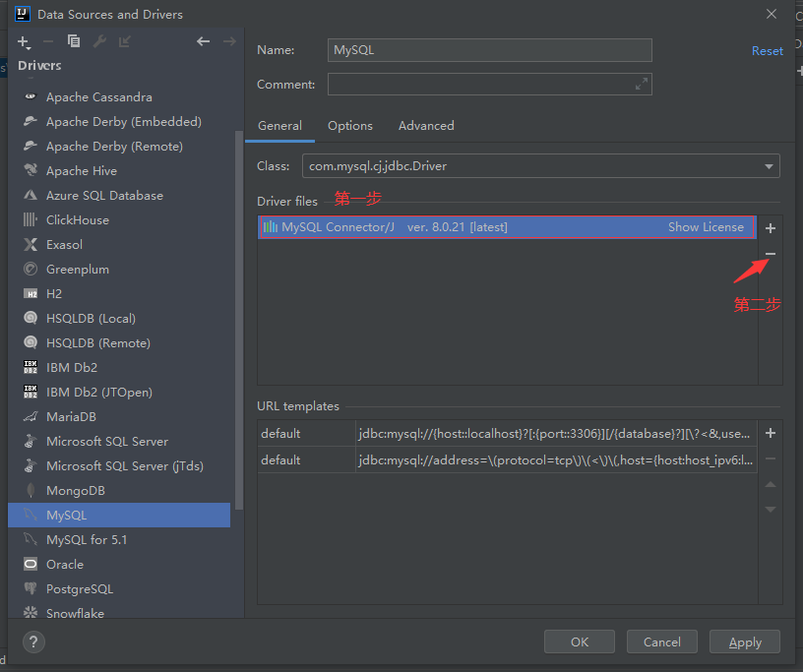The width and height of the screenshot is (803, 672).
Task: Move URL template up arrow
Action: [771, 484]
